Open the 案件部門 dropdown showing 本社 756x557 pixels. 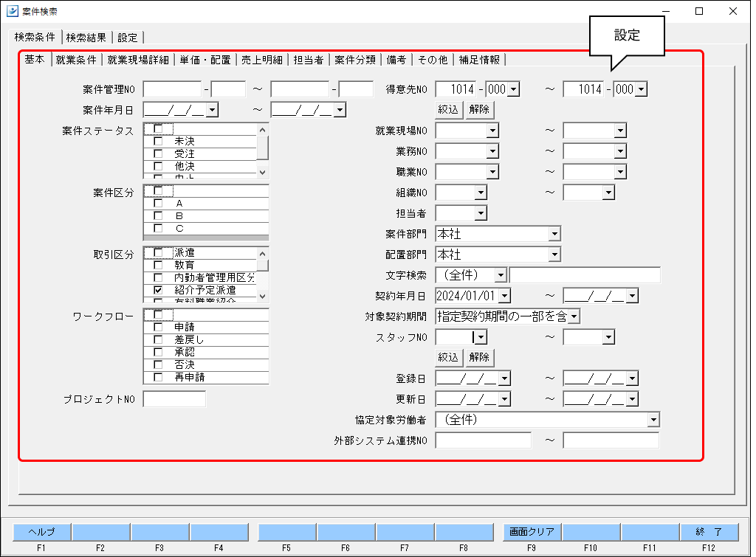pyautogui.click(x=554, y=234)
